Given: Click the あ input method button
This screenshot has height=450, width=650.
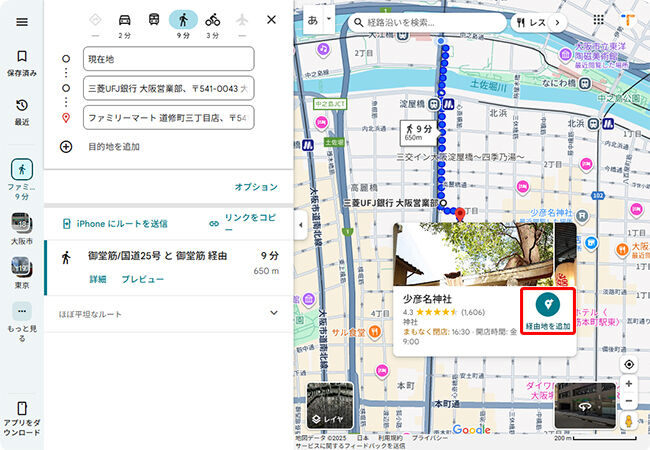Looking at the screenshot, I should click(313, 20).
